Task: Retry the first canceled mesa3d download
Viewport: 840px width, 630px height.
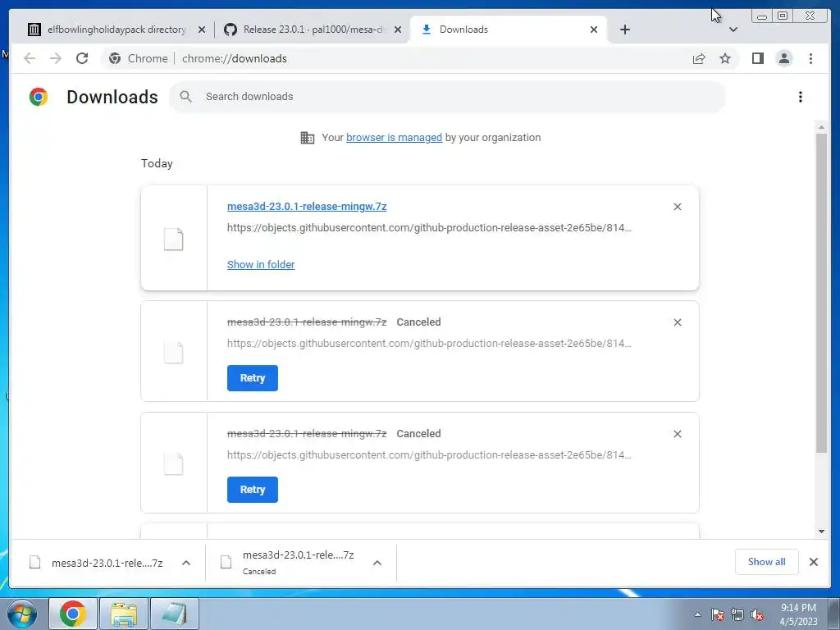Action: pos(253,378)
